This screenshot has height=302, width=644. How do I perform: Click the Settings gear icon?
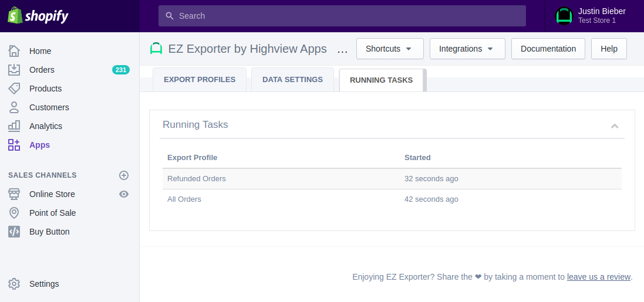[14, 284]
